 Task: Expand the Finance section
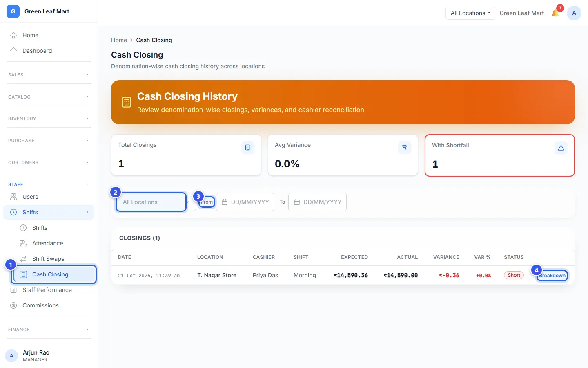click(49, 330)
